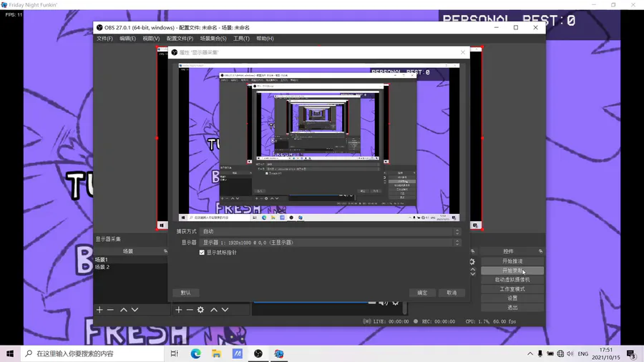The image size is (644, 362).
Task: Add a new source with the plus icon
Action: pyautogui.click(x=179, y=310)
